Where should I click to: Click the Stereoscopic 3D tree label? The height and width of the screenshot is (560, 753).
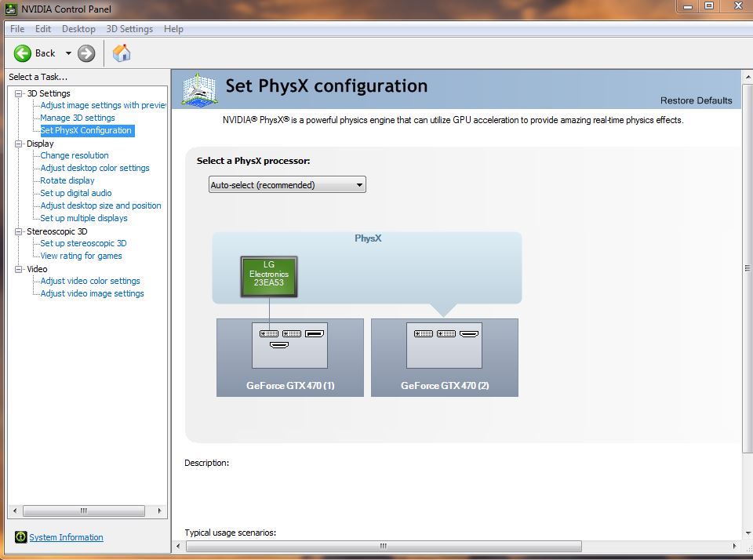(x=57, y=231)
